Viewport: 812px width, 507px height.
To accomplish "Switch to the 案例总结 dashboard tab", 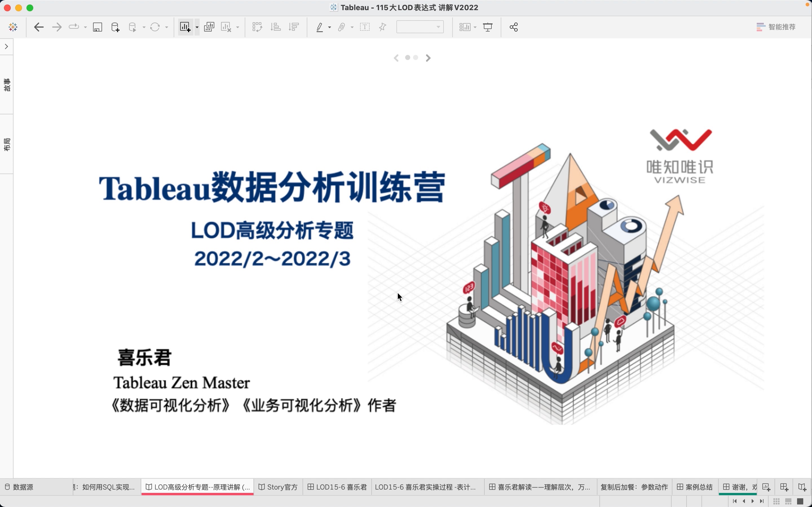I will (694, 487).
